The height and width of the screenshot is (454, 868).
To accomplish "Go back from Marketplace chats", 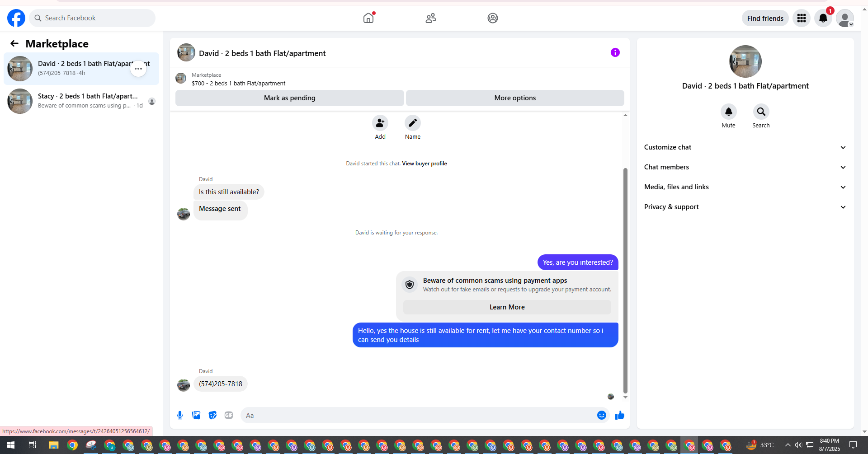I will 14,43.
